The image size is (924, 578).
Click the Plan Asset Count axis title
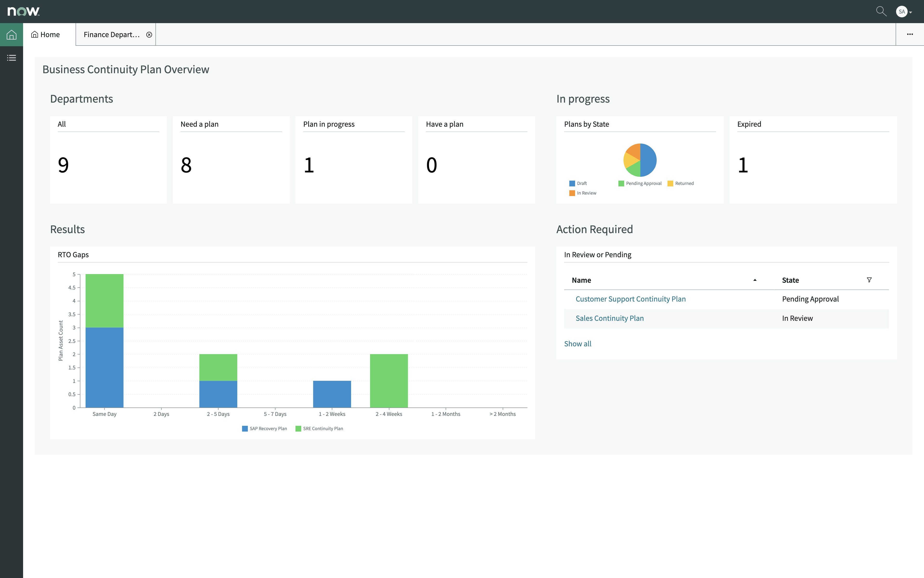pyautogui.click(x=61, y=341)
